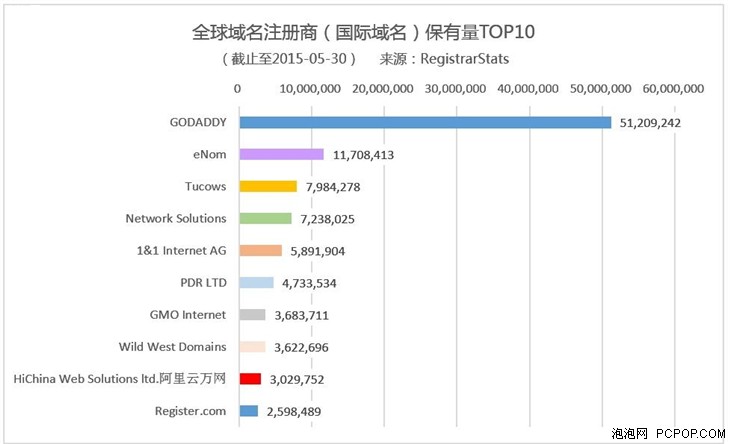Select the 1&1 Internet AG orange bar

(x=261, y=250)
